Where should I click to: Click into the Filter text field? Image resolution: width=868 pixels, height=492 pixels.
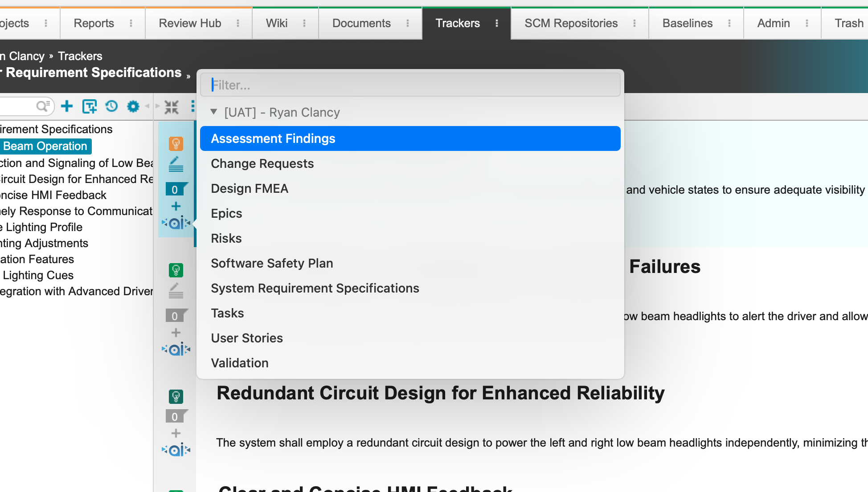[x=410, y=85]
